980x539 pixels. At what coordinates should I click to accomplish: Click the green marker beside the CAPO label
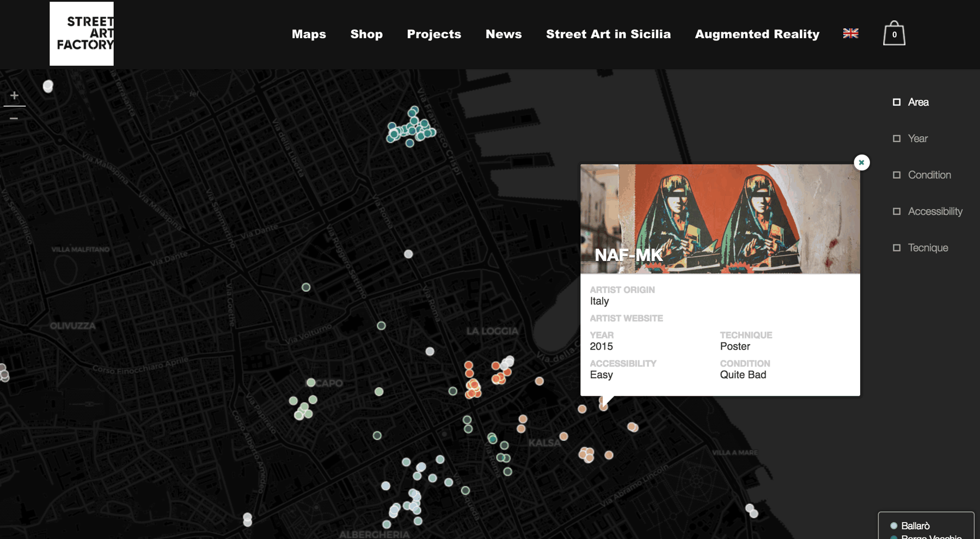[311, 383]
